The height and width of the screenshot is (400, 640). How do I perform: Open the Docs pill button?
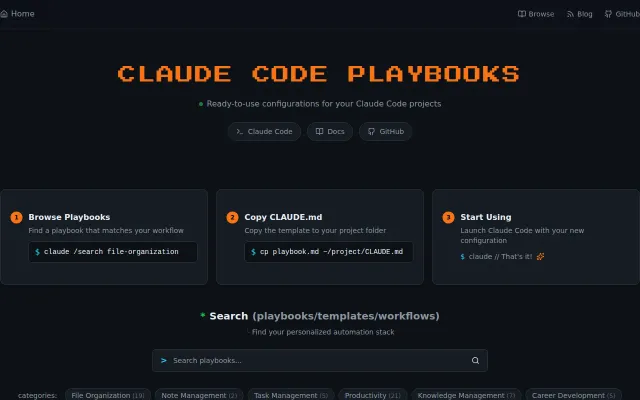[x=330, y=131]
